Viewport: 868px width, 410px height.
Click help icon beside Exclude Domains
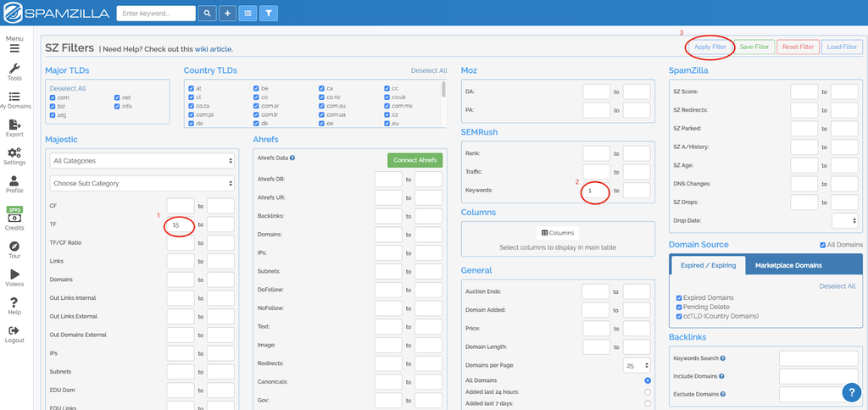coord(723,395)
